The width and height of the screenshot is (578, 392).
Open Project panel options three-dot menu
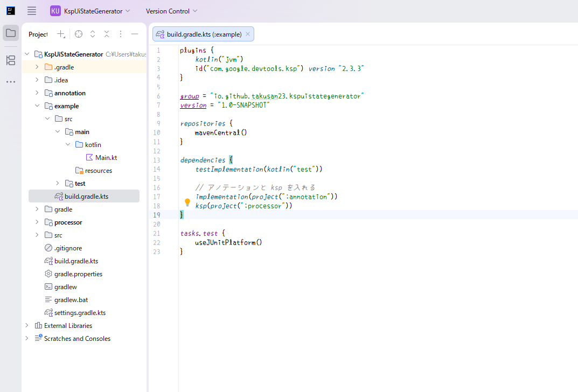pyautogui.click(x=121, y=34)
